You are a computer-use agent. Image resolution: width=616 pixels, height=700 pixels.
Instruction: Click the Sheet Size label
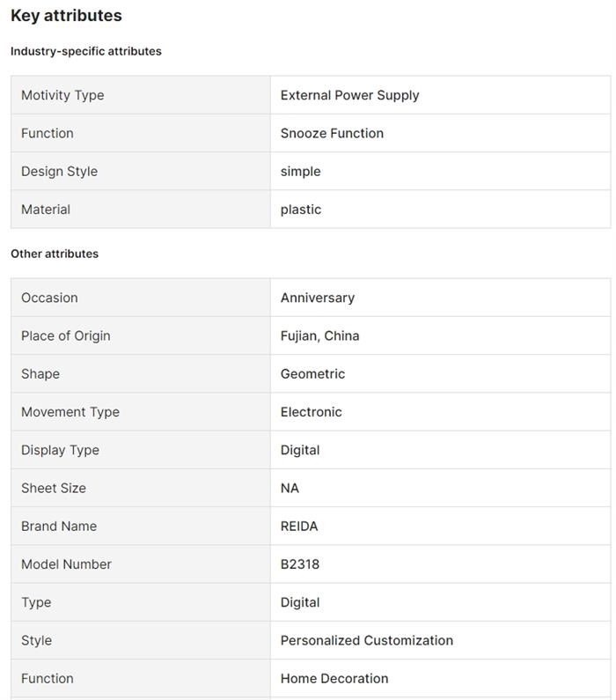click(54, 488)
